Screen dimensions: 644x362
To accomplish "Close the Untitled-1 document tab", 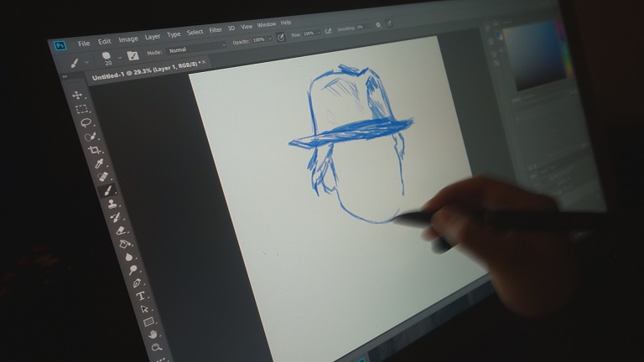I will tap(204, 62).
